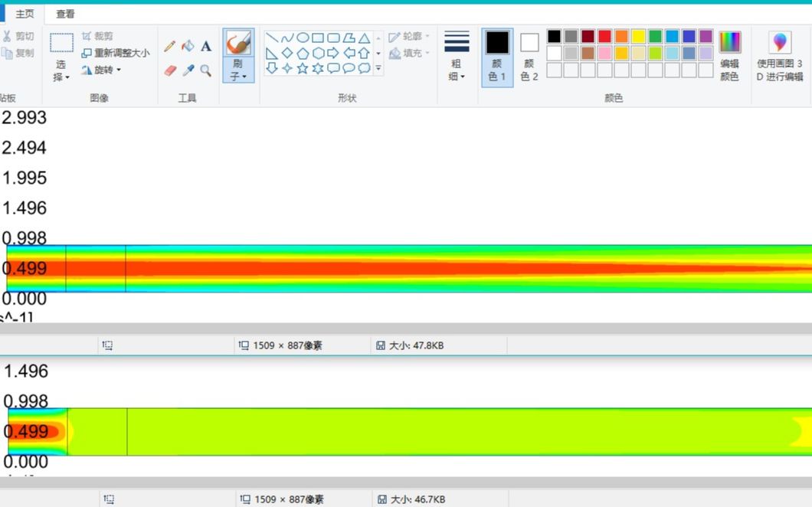Viewport: 812px width, 507px height.
Task: Open the 选择 selection dropdown
Action: [61, 65]
